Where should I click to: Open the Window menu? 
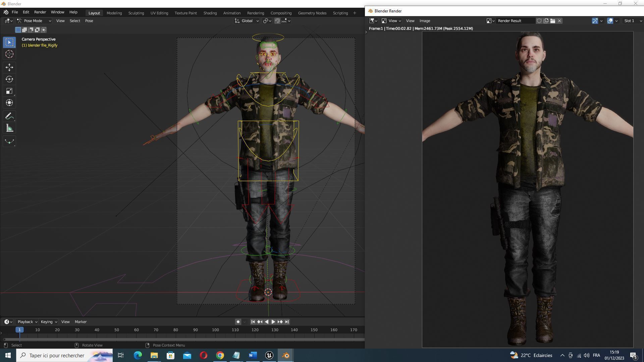tap(57, 12)
